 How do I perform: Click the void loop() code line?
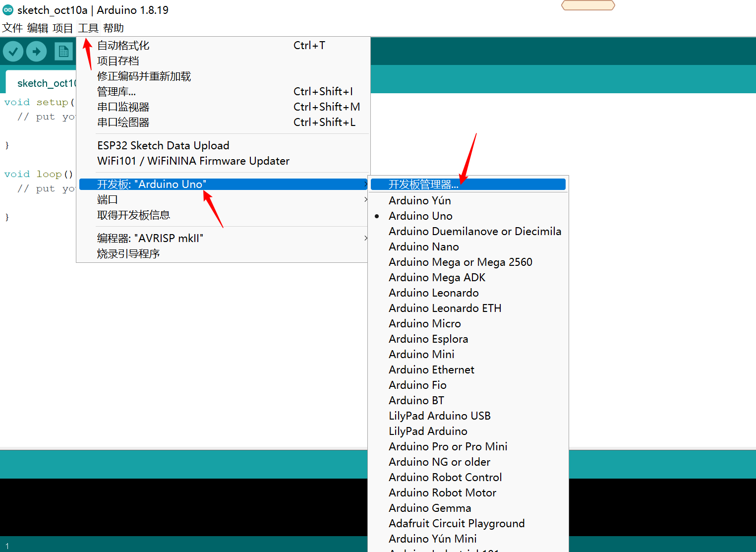[39, 174]
